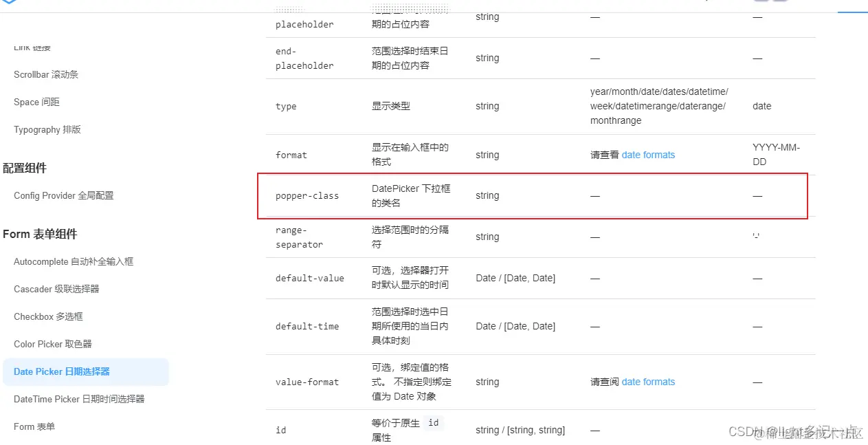Click the Element Plus logo at top left

[10, 3]
